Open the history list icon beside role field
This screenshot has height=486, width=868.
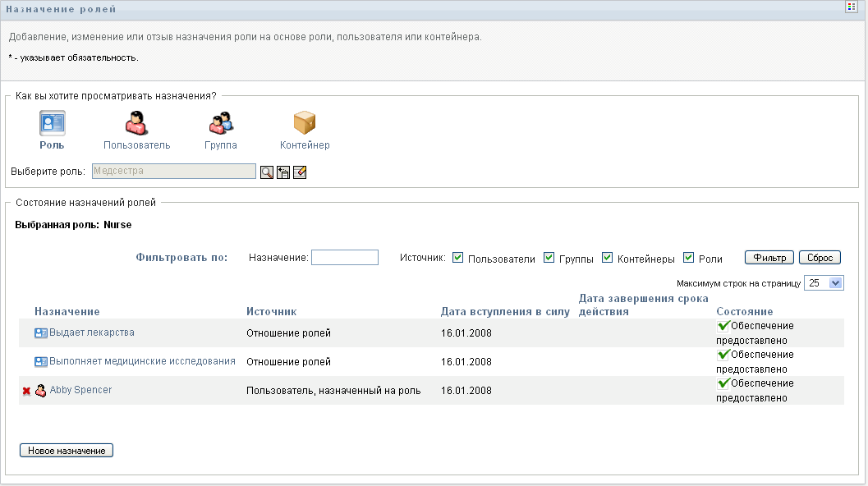(x=283, y=172)
